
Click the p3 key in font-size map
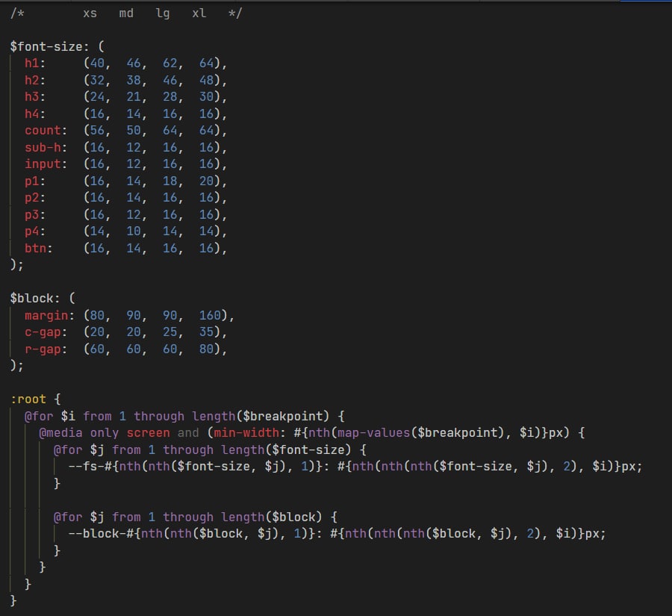[x=31, y=214]
